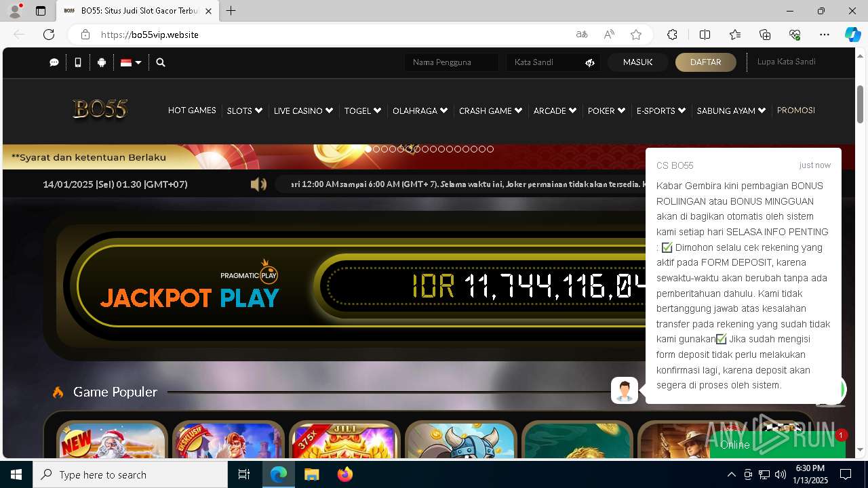Open Task View on the taskbar

245,474
